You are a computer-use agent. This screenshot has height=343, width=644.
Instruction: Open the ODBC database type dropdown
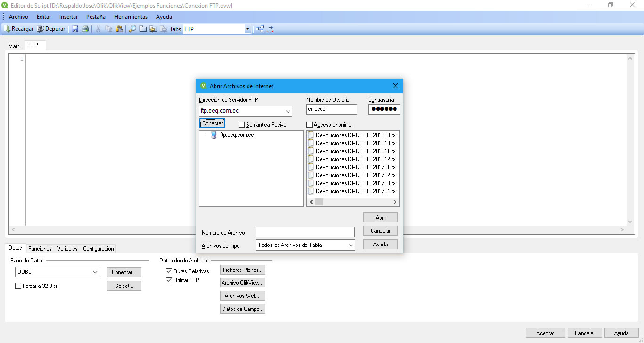click(95, 272)
